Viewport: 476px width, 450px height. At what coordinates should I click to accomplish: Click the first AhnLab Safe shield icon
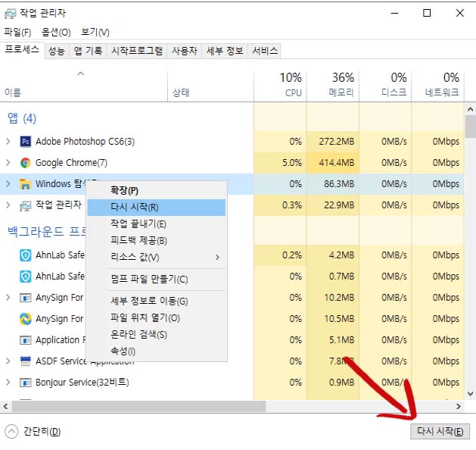[x=26, y=255]
